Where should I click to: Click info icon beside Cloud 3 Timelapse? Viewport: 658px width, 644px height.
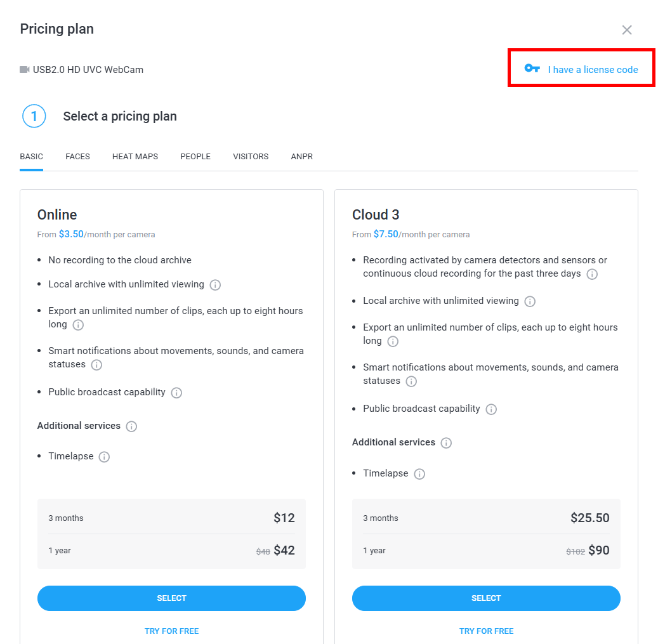point(419,474)
